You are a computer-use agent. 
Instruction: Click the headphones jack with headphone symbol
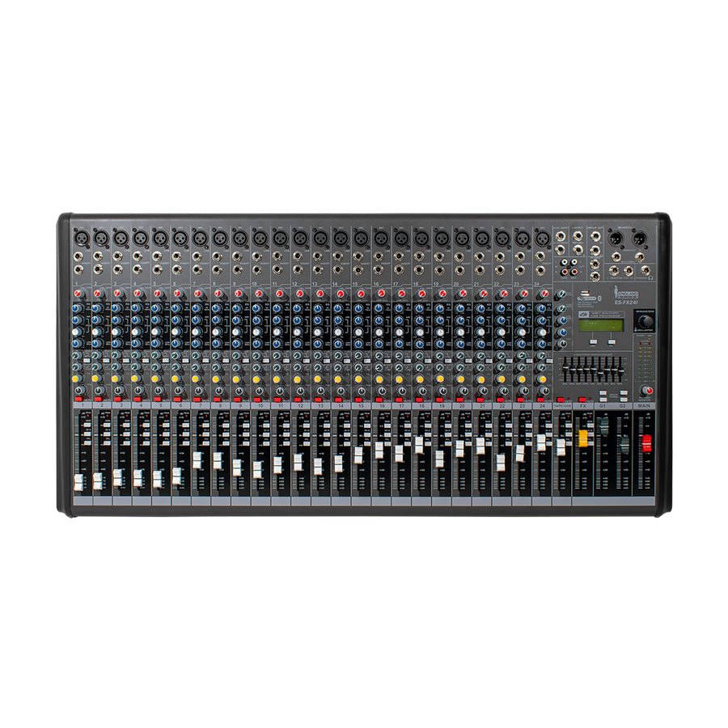click(645, 270)
